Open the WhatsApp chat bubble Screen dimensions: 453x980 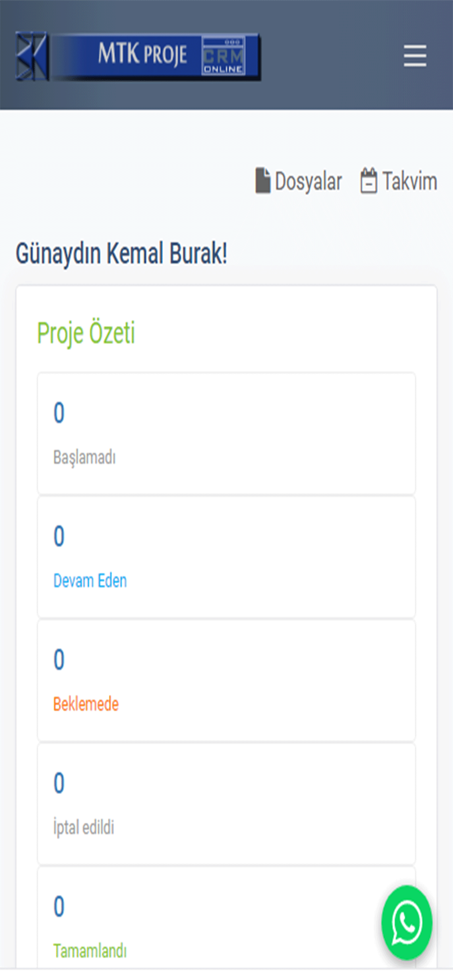(x=407, y=923)
